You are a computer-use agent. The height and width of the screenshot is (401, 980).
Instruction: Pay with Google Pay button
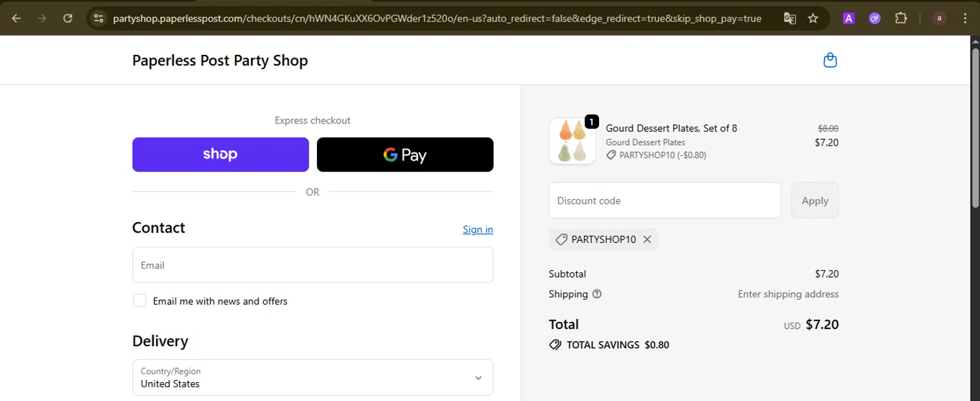click(405, 155)
